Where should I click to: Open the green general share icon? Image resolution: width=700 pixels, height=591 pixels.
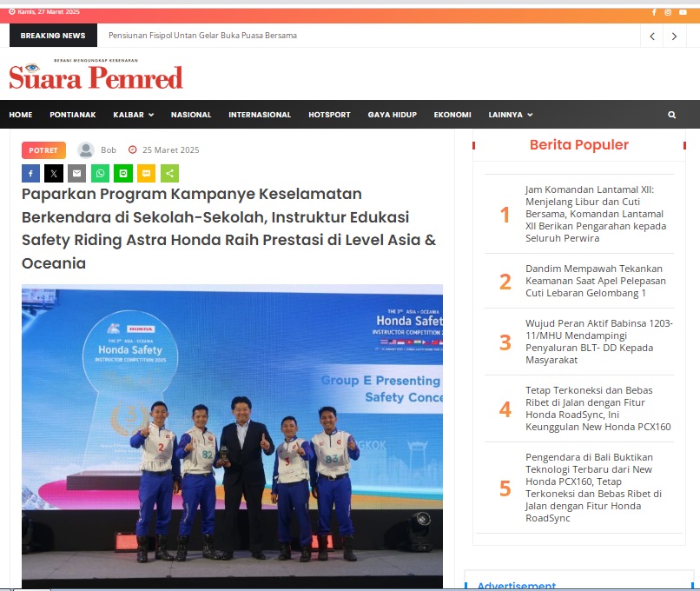coord(169,173)
